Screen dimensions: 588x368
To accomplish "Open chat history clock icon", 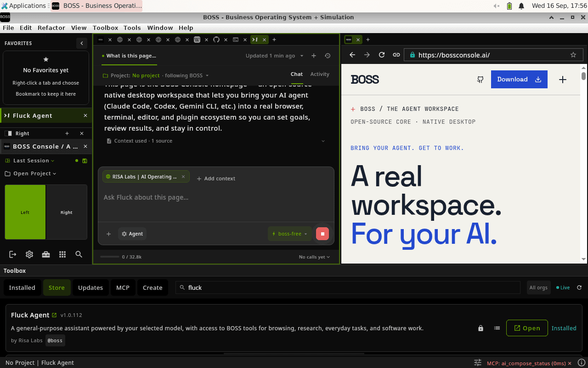I will 328,56.
